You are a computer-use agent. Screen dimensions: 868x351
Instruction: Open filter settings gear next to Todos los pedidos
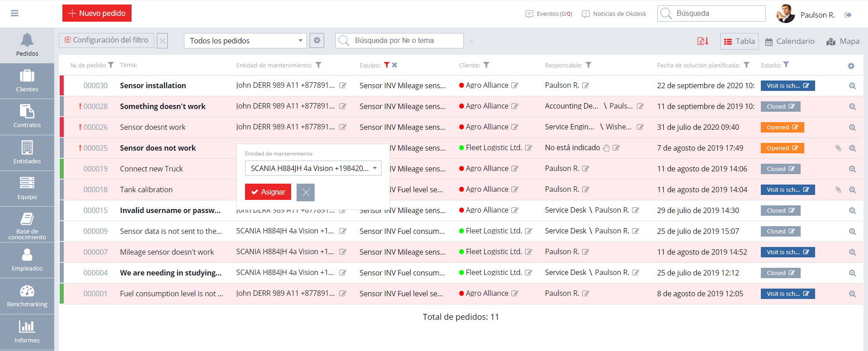[x=317, y=41]
